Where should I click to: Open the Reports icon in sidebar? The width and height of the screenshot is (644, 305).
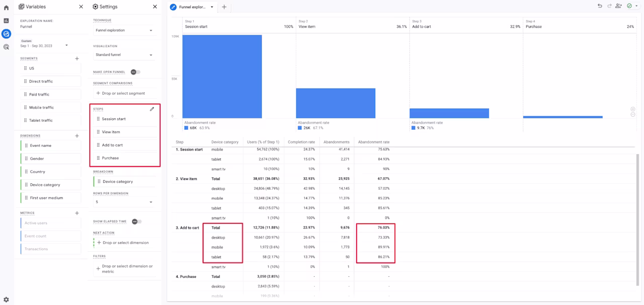[6, 21]
